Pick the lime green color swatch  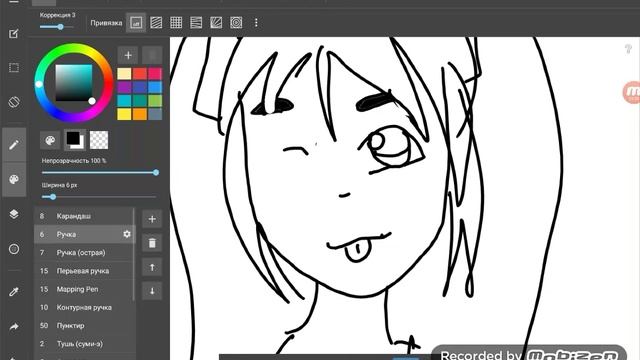click(155, 101)
